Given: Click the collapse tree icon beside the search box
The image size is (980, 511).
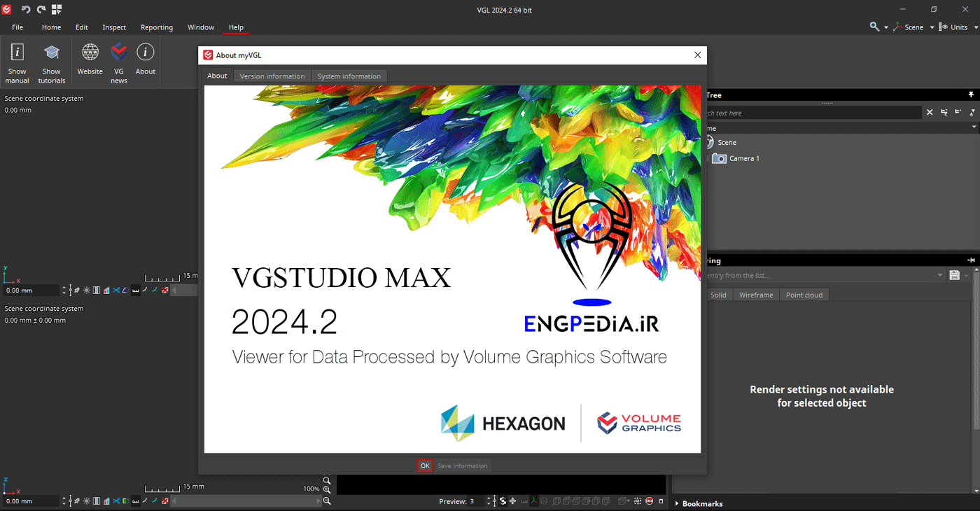Looking at the screenshot, I should (x=958, y=112).
